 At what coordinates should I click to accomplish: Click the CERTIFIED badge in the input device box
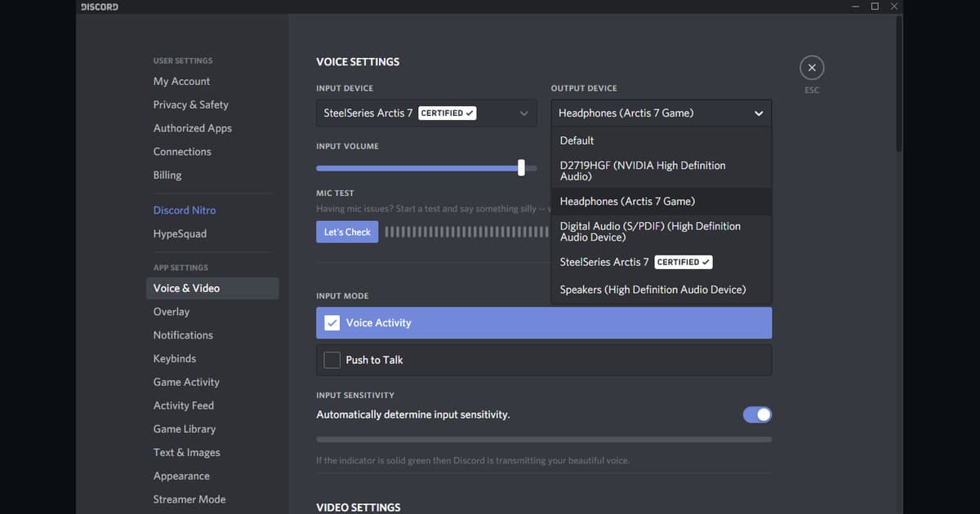pos(448,113)
